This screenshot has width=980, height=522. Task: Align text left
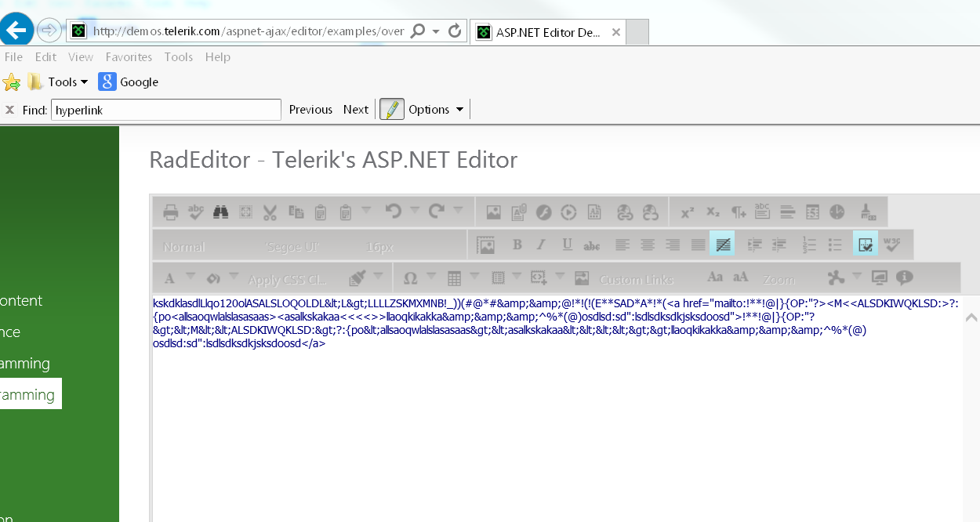[622, 245]
